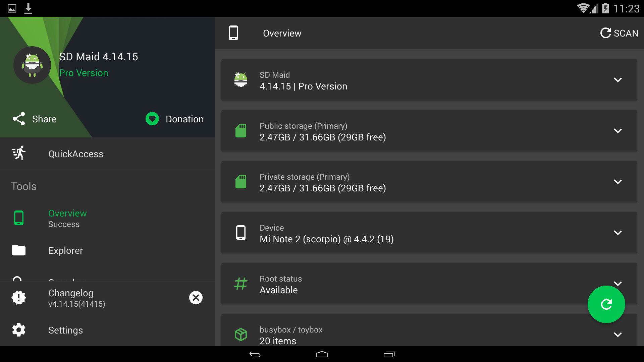Expand the SD Maid version card

618,80
